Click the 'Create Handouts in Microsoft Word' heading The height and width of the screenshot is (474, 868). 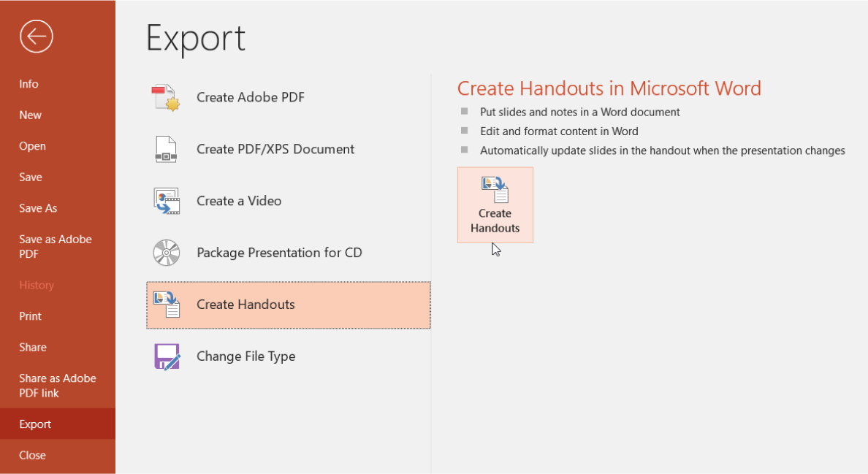tap(609, 88)
